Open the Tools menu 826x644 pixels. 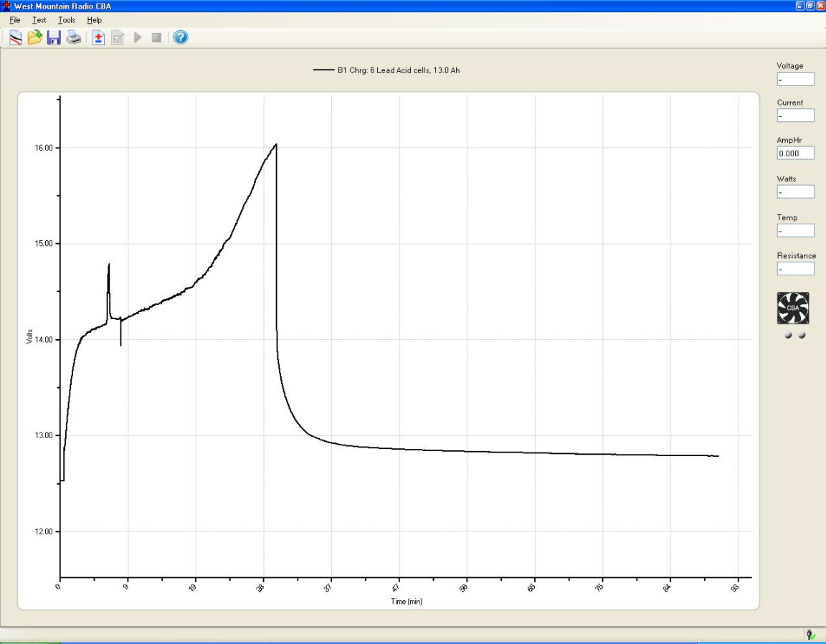pos(67,20)
